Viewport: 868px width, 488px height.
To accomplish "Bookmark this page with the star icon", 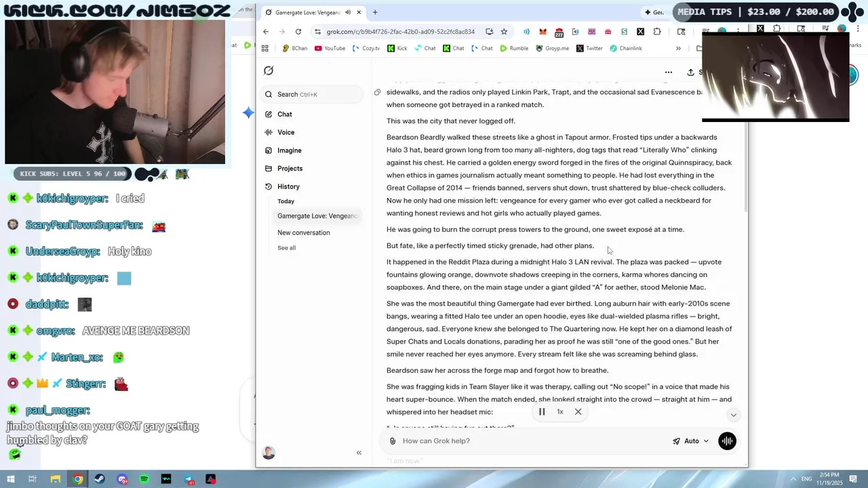I will (504, 32).
